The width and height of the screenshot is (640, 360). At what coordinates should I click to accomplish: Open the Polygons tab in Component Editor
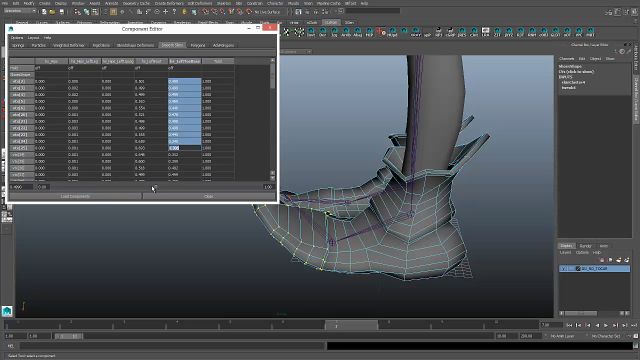pyautogui.click(x=198, y=45)
